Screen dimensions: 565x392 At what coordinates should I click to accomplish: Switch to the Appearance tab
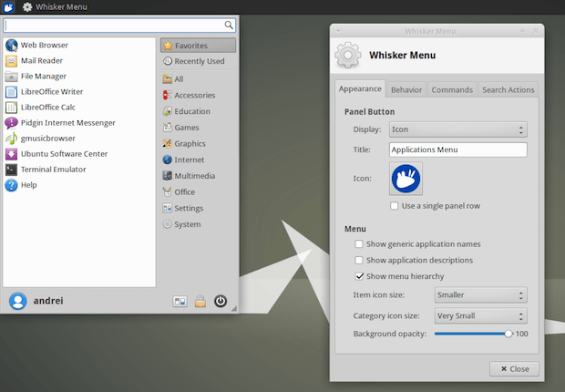360,88
